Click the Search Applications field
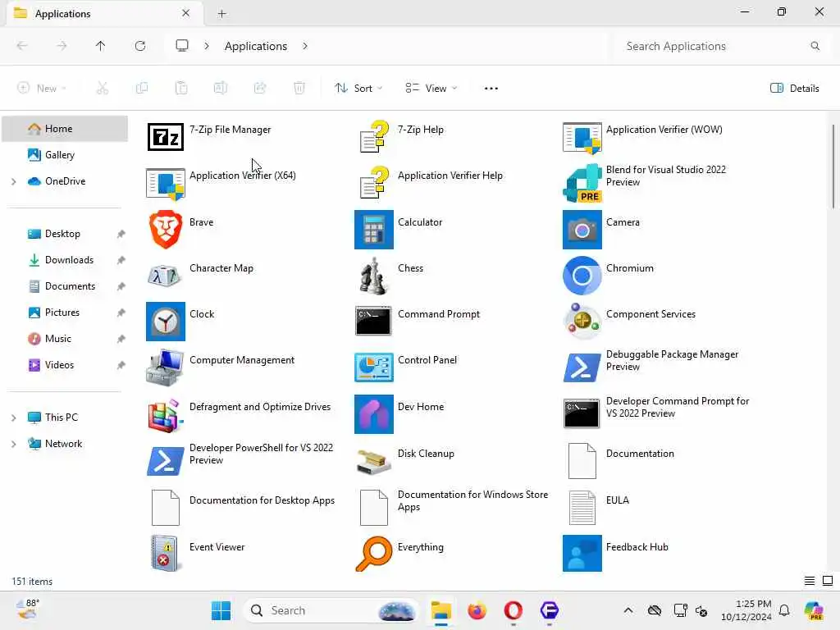The width and height of the screenshot is (840, 630). pyautogui.click(x=720, y=46)
